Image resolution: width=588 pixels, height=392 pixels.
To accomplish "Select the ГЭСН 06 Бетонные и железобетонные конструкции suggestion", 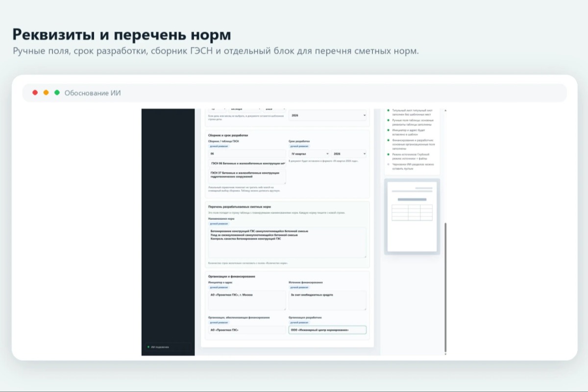I will pyautogui.click(x=247, y=163).
